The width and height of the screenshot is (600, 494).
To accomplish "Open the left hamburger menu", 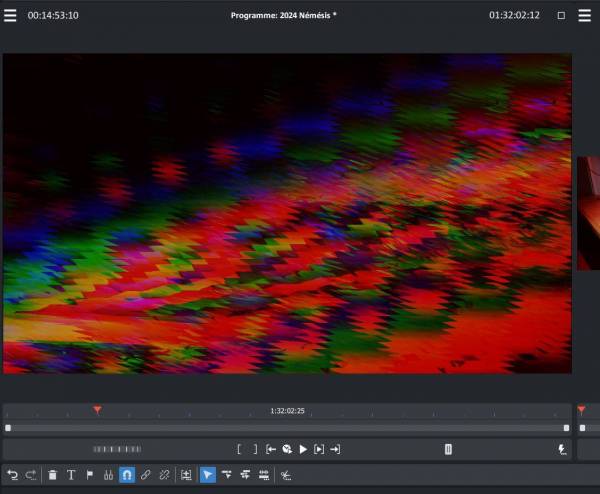I will click(10, 16).
